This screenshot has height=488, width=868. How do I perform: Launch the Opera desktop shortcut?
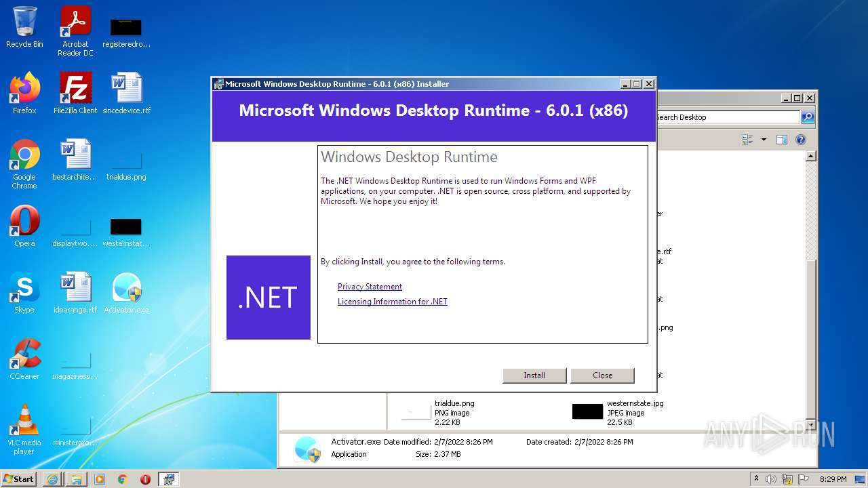pos(24,226)
